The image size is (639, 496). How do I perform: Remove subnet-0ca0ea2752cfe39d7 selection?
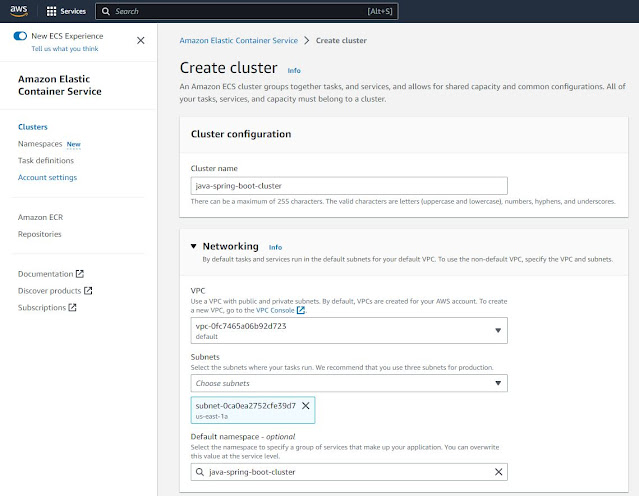pyautogui.click(x=306, y=406)
